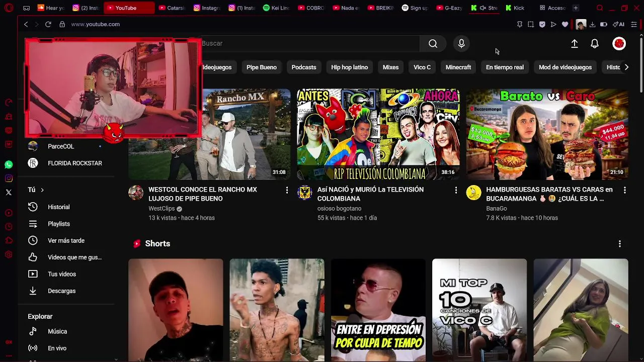Screen dimensions: 644x362
Task: Click the liked videos thumbs-up icon
Action: 33,257
